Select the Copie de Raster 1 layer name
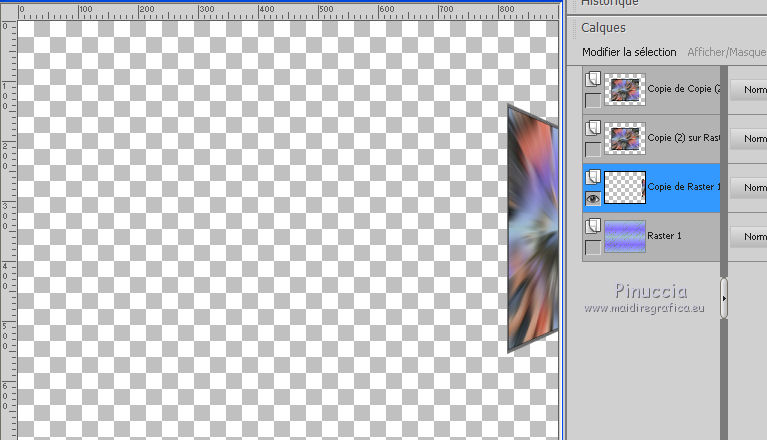The height and width of the screenshot is (440, 767). pos(684,187)
